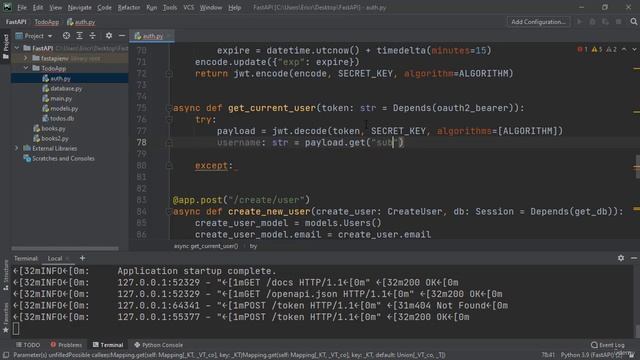Open the Project view dropdown
640x360 pixels.
(34, 36)
